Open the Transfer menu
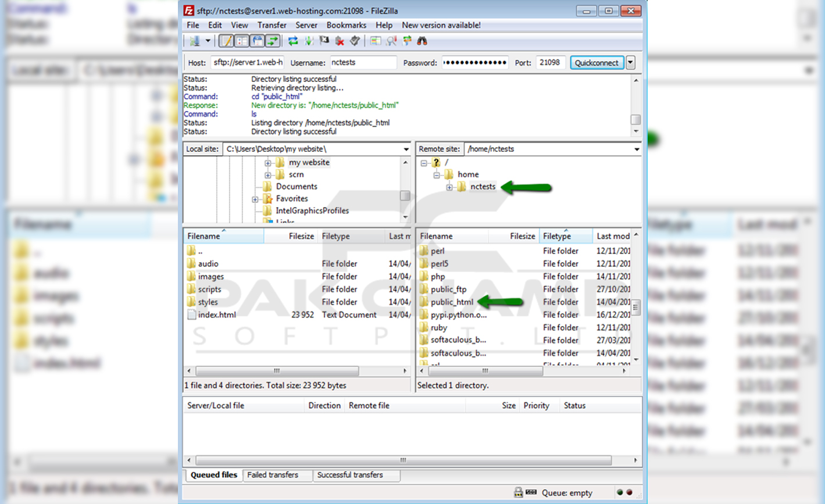Screen dimensions: 825x504 [x=272, y=25]
